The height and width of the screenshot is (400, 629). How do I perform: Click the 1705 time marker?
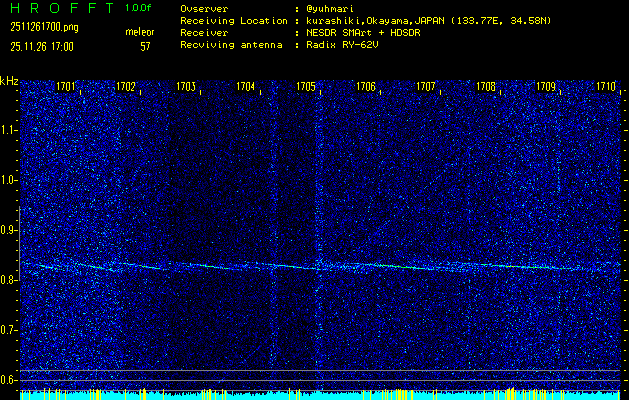306,87
